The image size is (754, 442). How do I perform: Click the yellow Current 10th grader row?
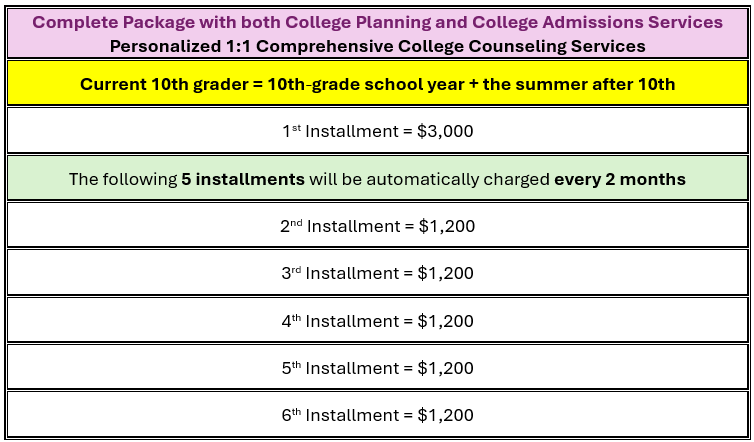click(x=377, y=83)
